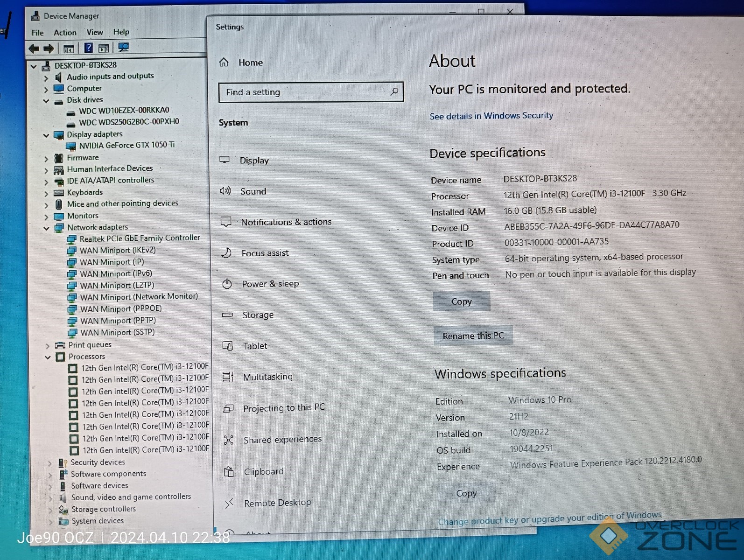Viewport: 744px width, 560px height.
Task: Click the Find a setting search box
Action: (311, 92)
